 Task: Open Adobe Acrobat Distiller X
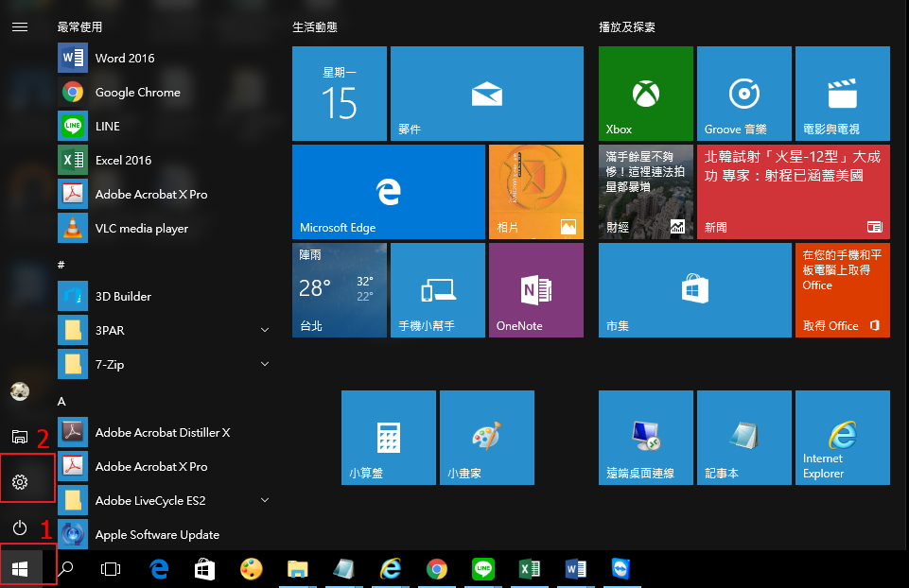coord(164,432)
